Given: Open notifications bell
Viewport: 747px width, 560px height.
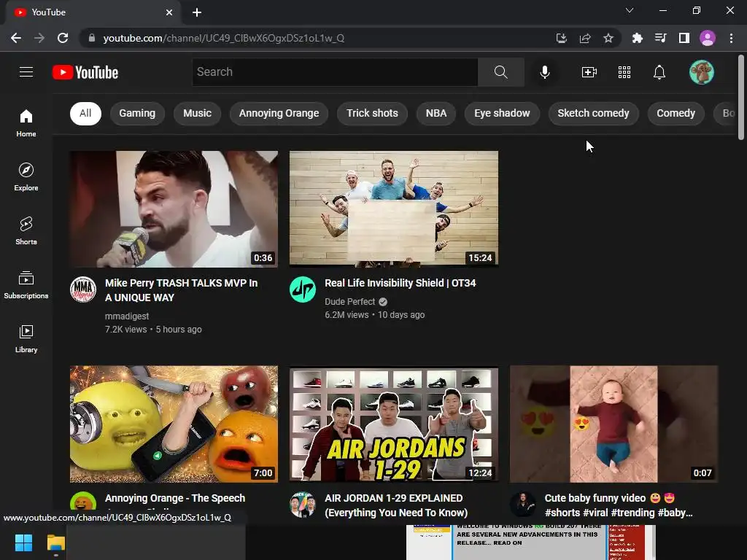Looking at the screenshot, I should (x=659, y=72).
